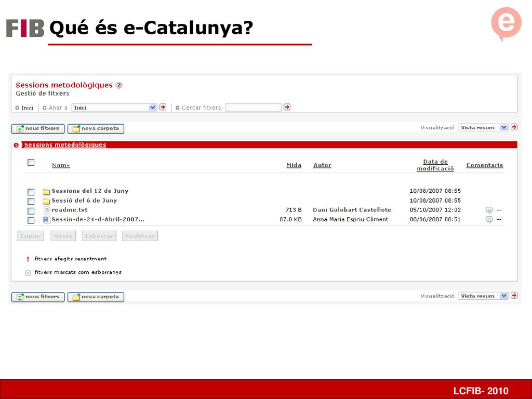Click folder icon of Sessió del 6 de Juny
This screenshot has height=399, width=532.
[x=46, y=201]
